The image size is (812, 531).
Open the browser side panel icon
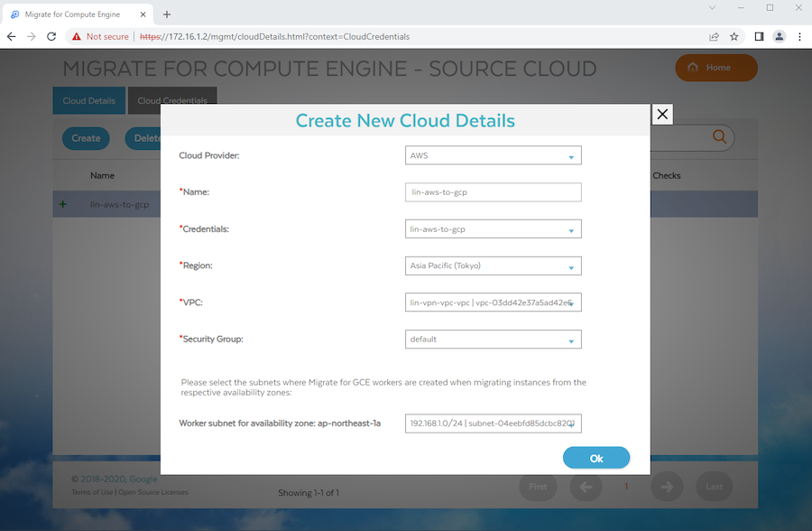click(x=758, y=37)
